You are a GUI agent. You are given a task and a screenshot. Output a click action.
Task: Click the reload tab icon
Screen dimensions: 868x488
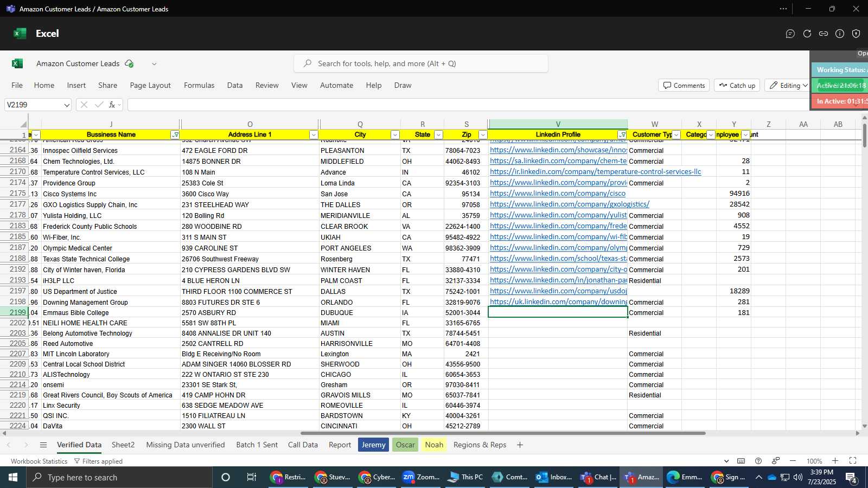point(807,34)
